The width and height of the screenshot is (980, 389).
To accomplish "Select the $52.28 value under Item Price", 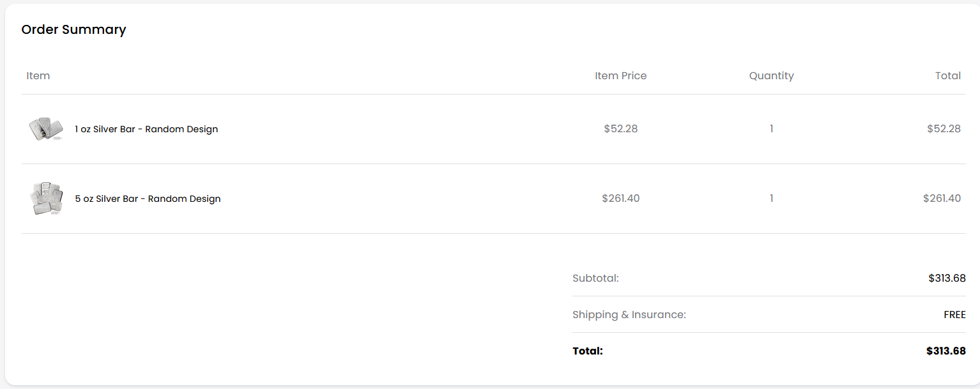I will [620, 129].
